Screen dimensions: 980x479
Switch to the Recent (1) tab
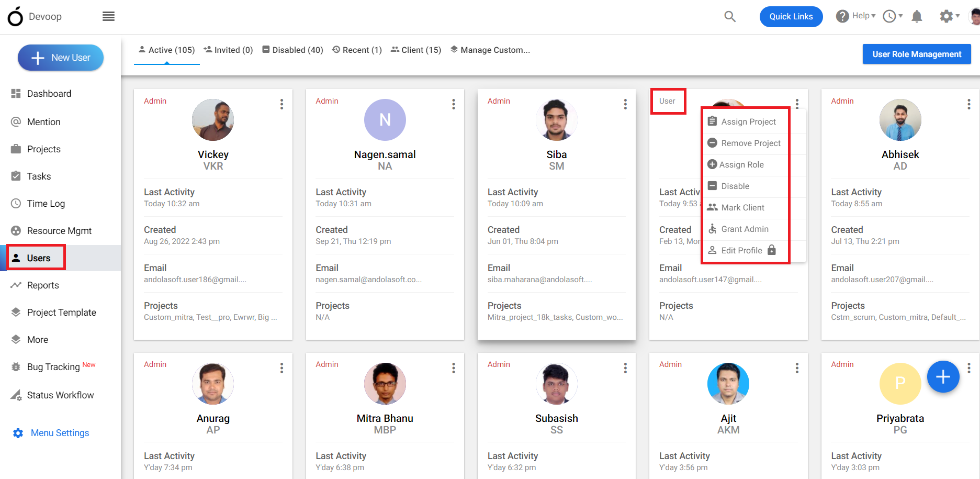coord(357,50)
